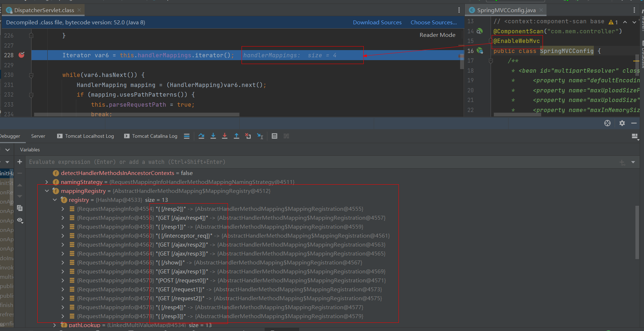The image size is (644, 331).
Task: Open the frames thread dropdown chevron
Action: [x=8, y=150]
